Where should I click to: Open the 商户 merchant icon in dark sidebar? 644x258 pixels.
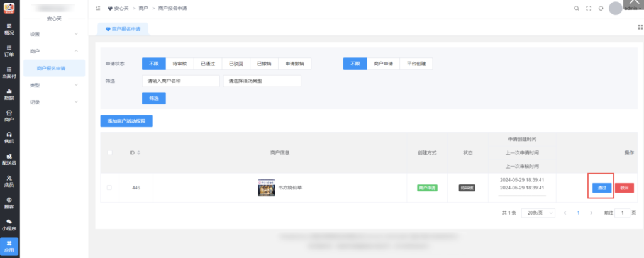9,116
